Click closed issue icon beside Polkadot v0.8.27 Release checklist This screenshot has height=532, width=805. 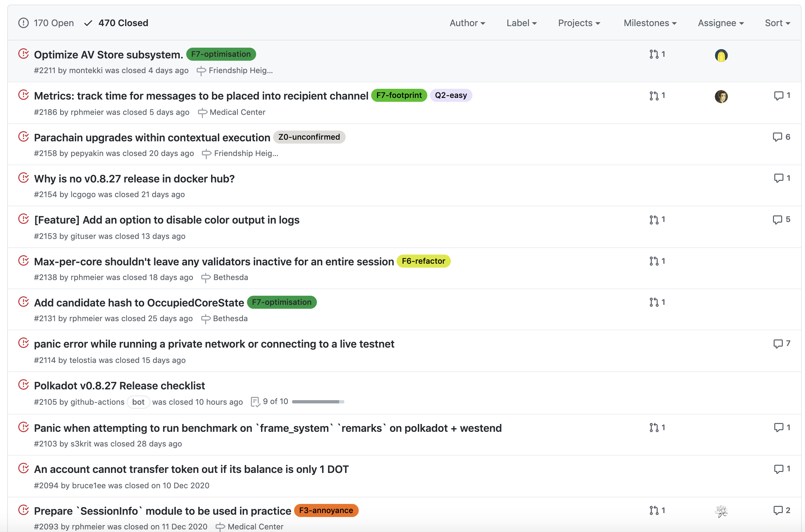24,385
